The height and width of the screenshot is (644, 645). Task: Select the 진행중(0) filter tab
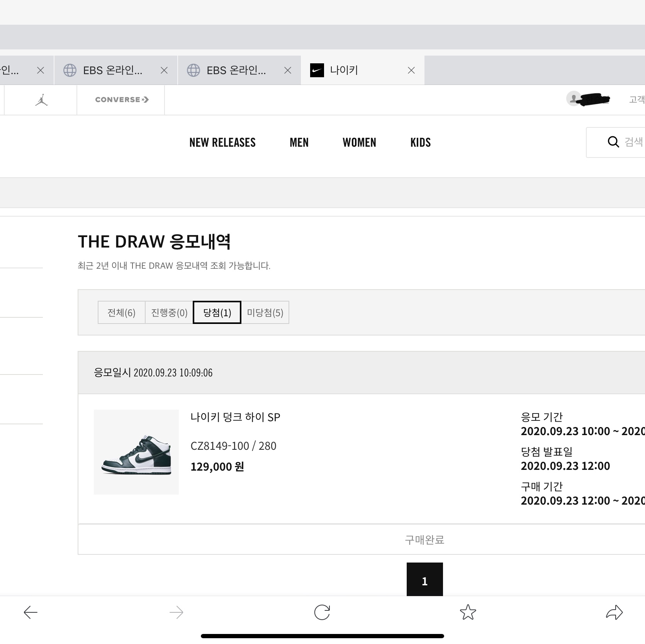click(169, 312)
